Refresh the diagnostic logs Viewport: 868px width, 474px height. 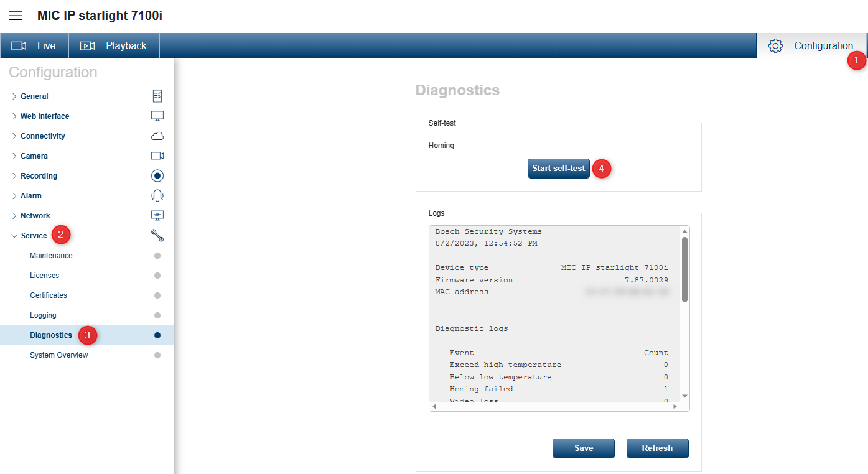point(657,448)
